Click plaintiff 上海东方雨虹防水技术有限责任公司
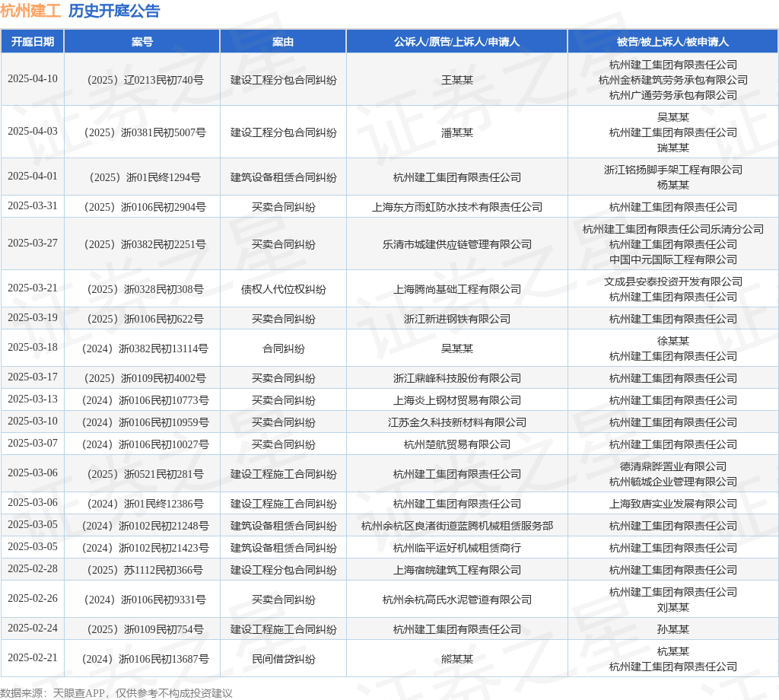The width and height of the screenshot is (779, 700). tap(457, 207)
